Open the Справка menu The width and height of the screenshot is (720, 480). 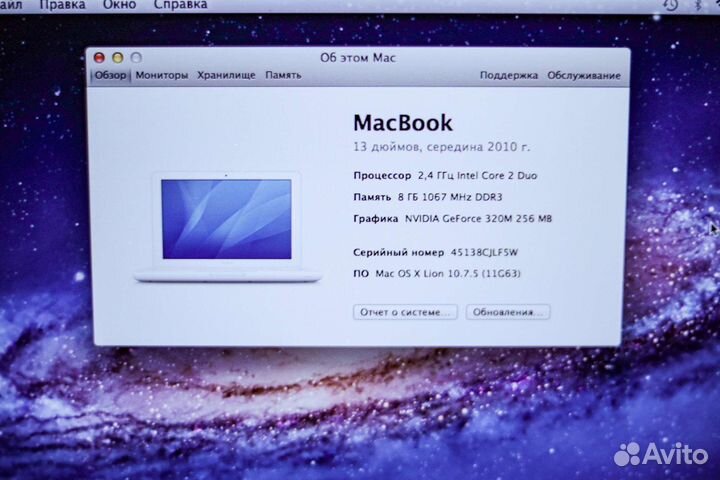point(180,5)
